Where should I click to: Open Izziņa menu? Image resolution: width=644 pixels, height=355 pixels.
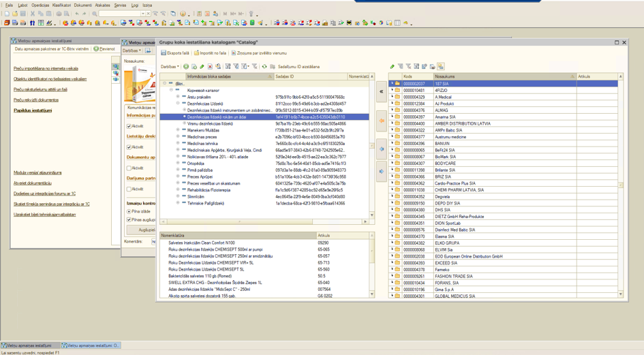[x=147, y=5]
